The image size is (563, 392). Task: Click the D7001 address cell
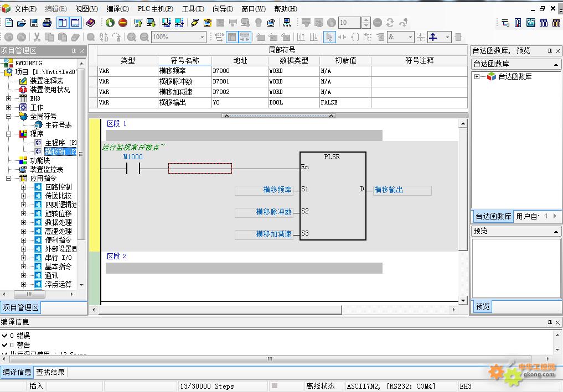tap(240, 81)
